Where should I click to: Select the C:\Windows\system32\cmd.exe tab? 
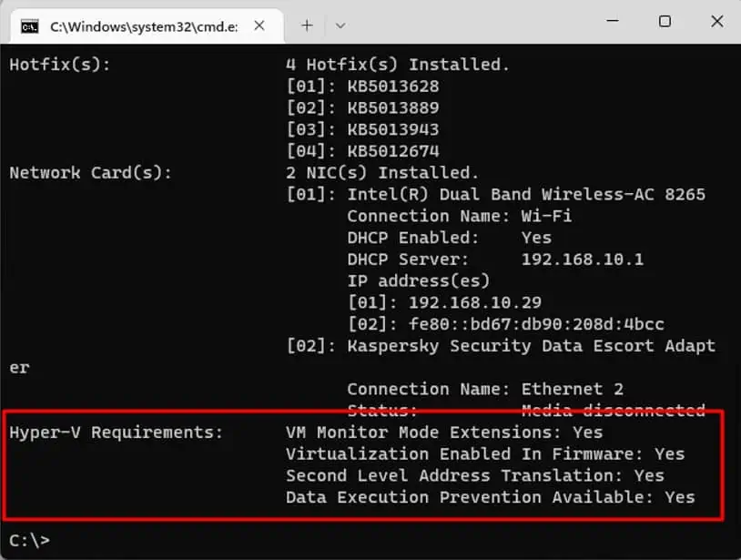(x=143, y=25)
